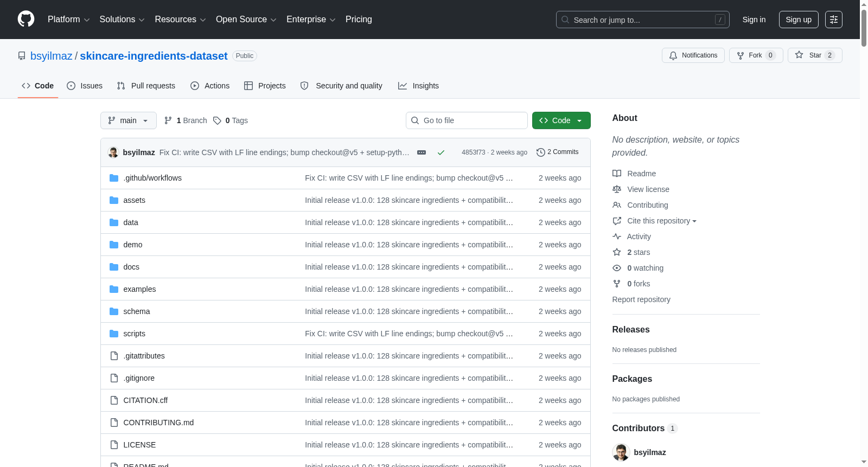This screenshot has width=868, height=467.
Task: Click the history clock icon beside 2 Commits
Action: click(x=540, y=152)
